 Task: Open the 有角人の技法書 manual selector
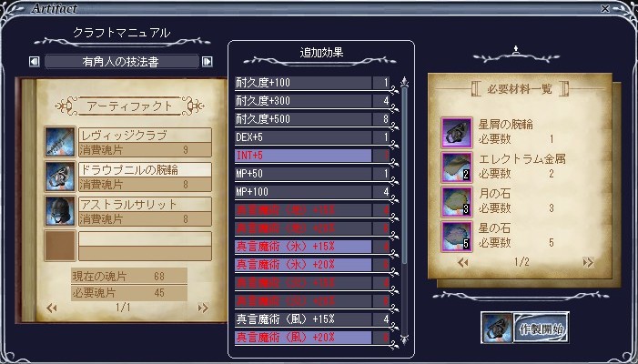121,61
